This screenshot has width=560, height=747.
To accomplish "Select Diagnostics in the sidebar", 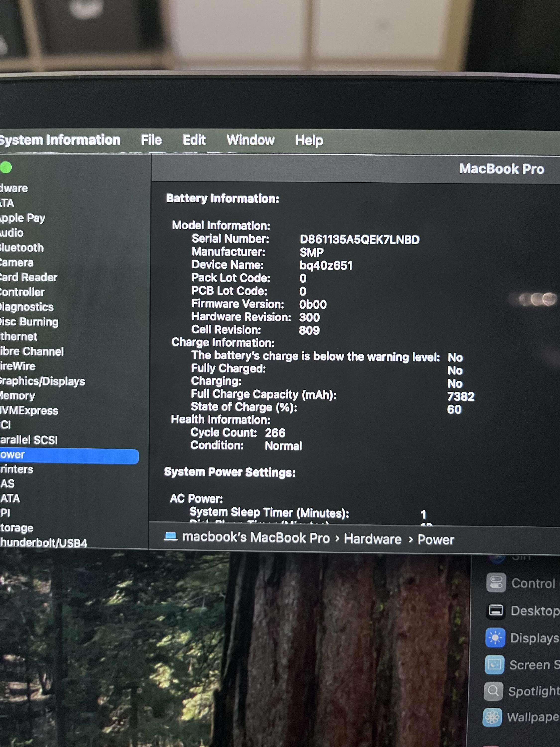I will [27, 307].
